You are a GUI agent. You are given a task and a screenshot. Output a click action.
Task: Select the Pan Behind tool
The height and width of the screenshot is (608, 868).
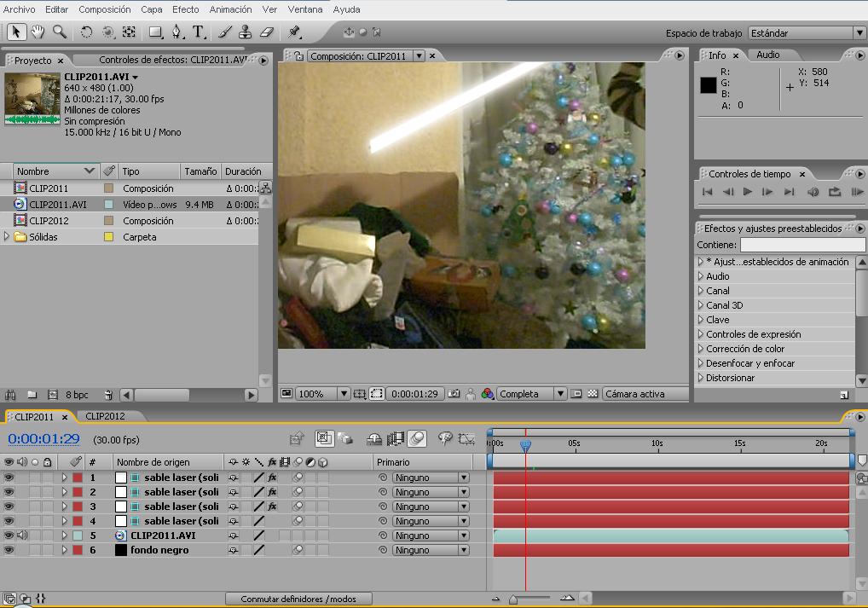coord(129,32)
